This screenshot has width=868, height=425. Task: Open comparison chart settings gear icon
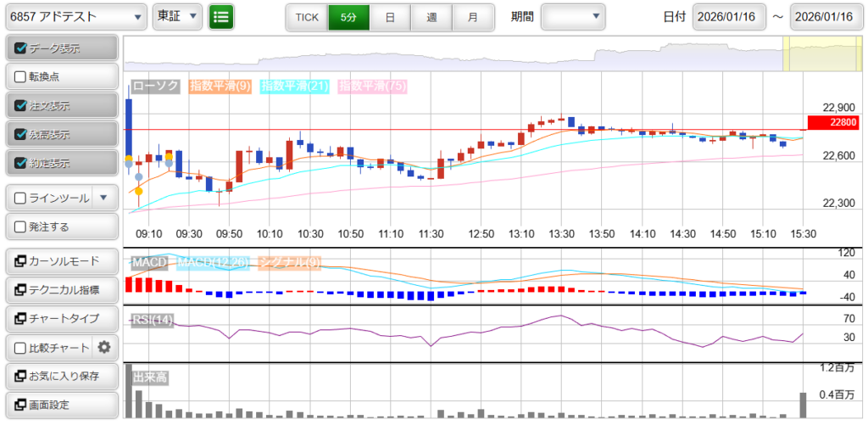pyautogui.click(x=104, y=347)
